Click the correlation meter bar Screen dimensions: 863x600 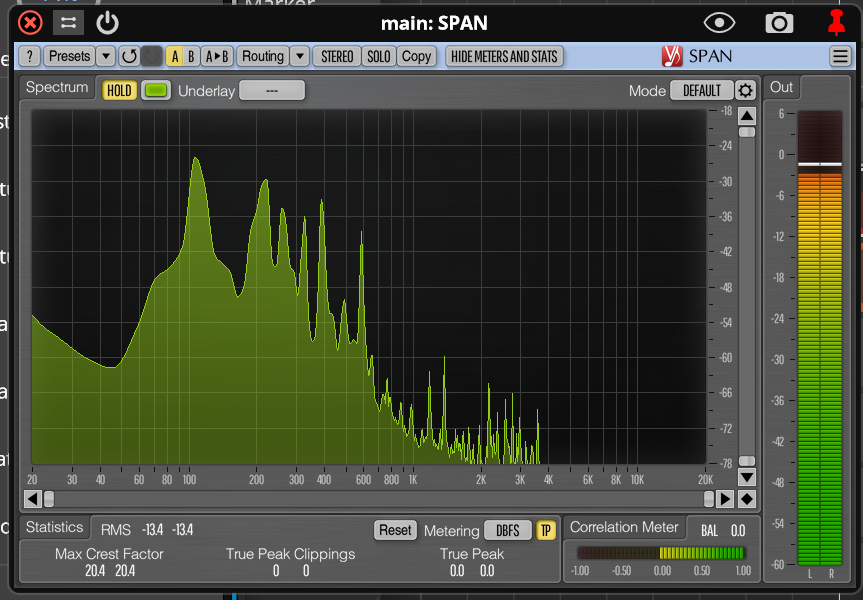[661, 553]
